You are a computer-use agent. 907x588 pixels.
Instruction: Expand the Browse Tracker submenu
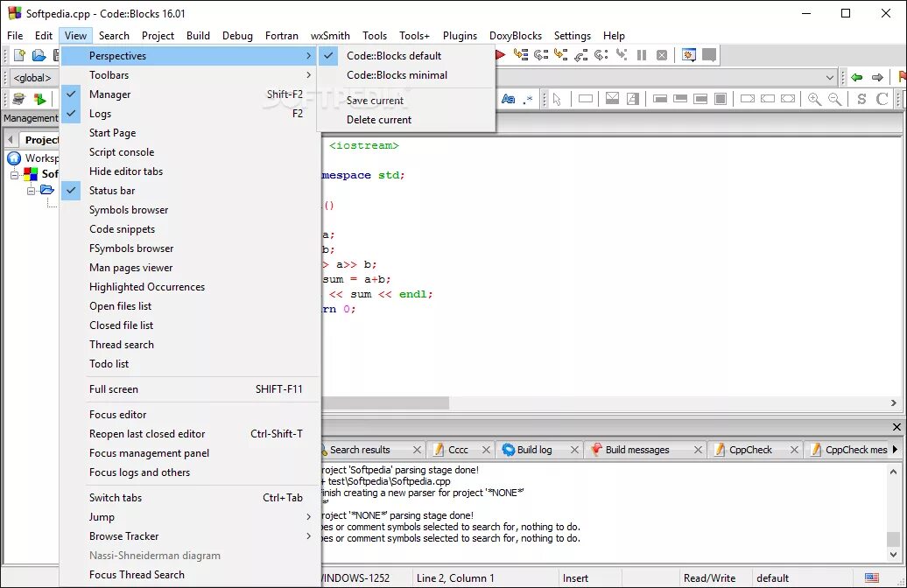coord(190,536)
